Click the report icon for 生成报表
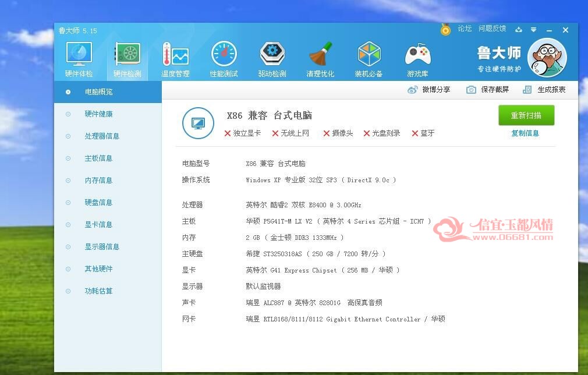This screenshot has width=588, height=375. 527,90
